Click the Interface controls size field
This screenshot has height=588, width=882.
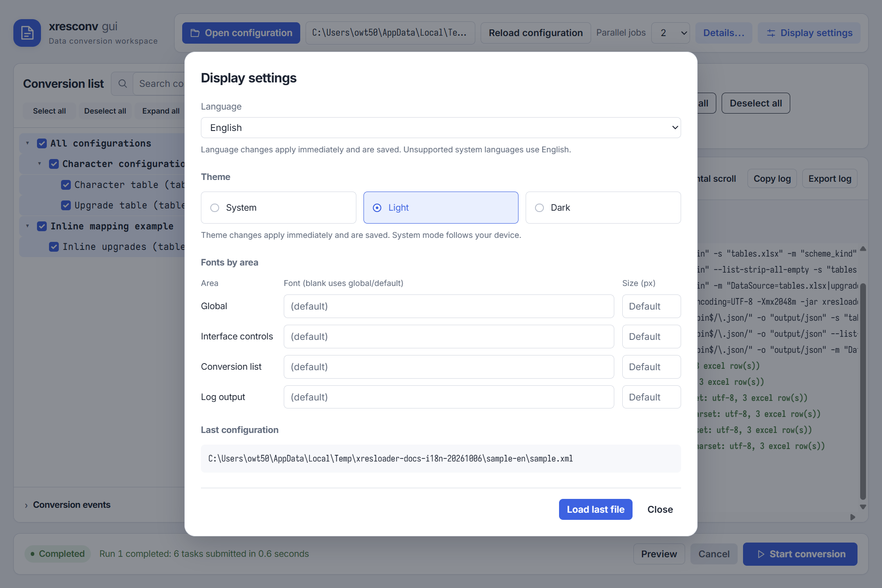point(651,336)
